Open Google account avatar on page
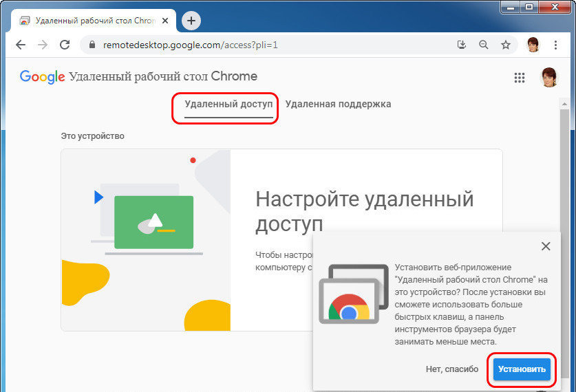The height and width of the screenshot is (392, 576). point(549,77)
